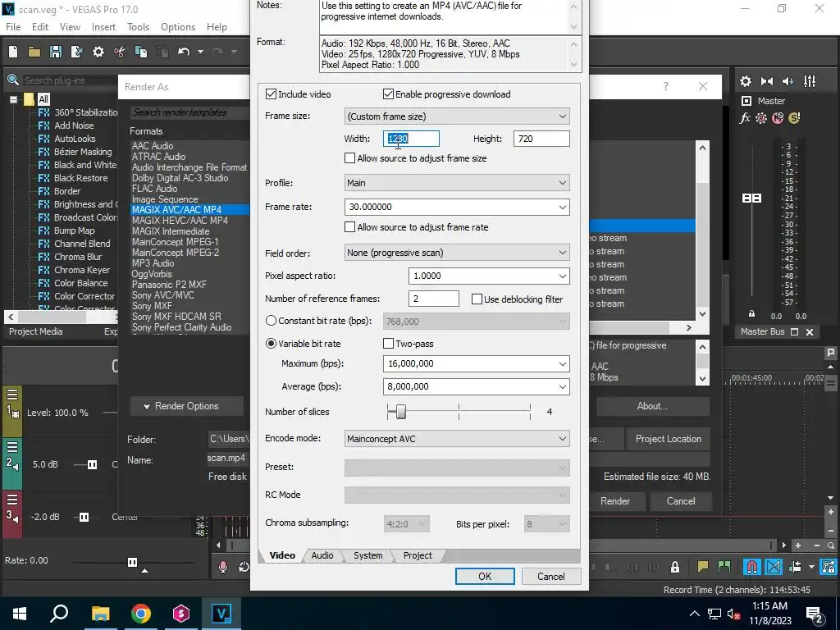Check Allow source to adjust frame rate
This screenshot has height=630, width=840.
349,227
